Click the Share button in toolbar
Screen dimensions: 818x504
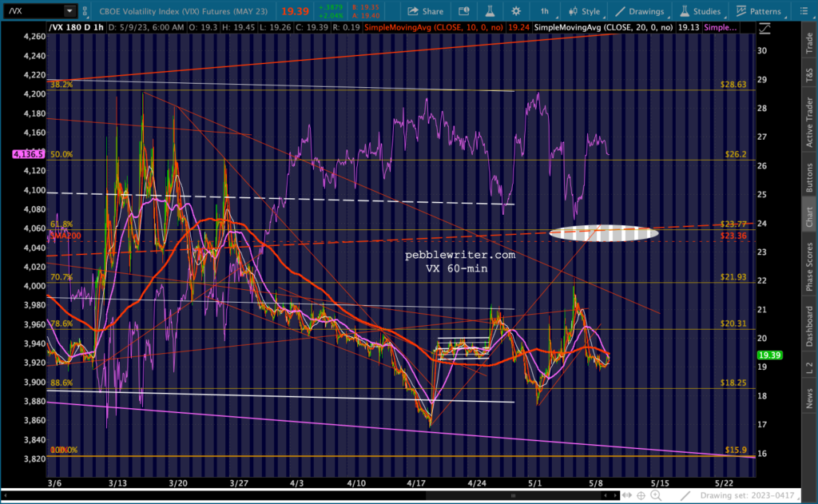tap(425, 11)
